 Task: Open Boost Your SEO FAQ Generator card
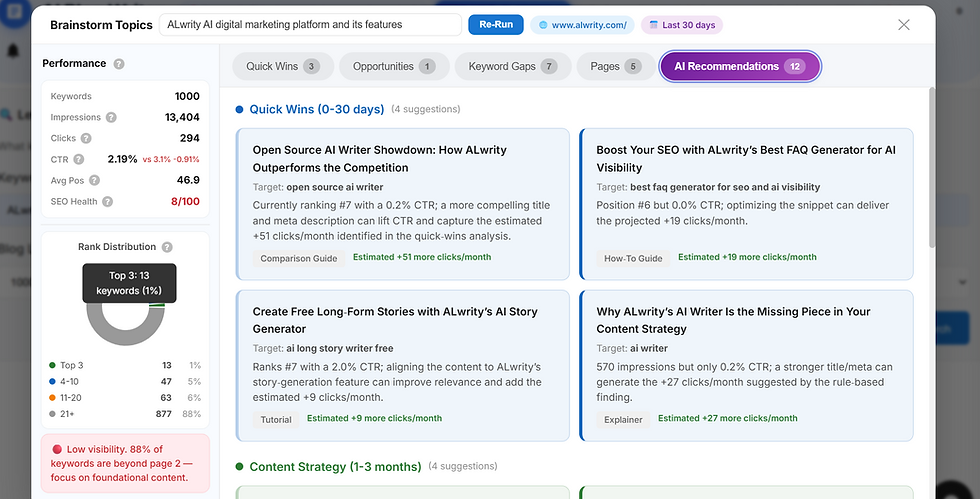(x=746, y=204)
